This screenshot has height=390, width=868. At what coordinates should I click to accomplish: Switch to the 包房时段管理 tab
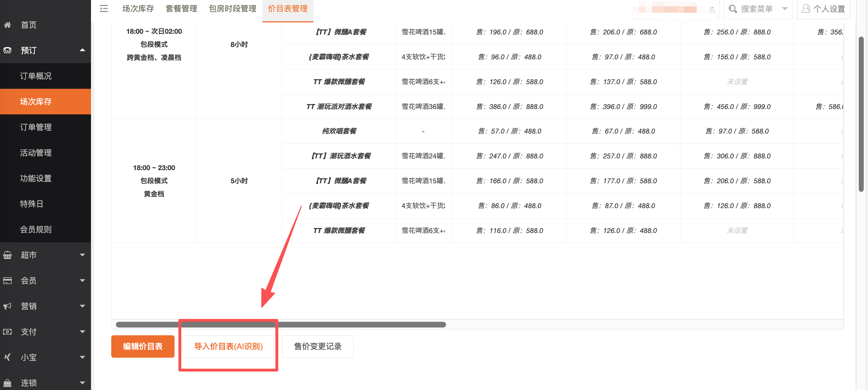pyautogui.click(x=232, y=9)
